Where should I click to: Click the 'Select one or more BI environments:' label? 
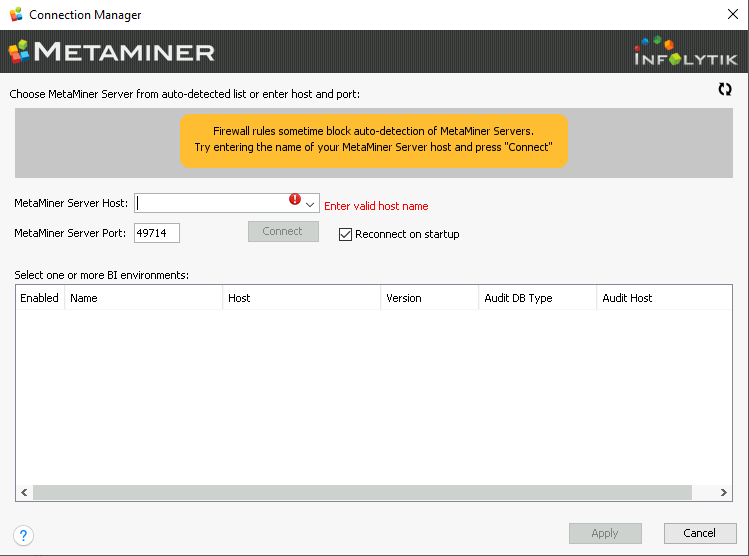point(102,275)
